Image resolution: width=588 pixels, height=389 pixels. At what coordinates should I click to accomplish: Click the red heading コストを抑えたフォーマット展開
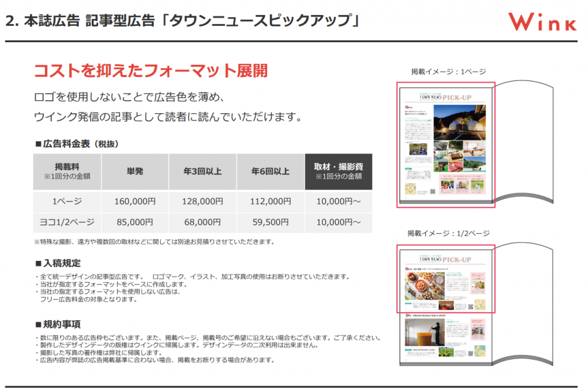click(x=150, y=71)
